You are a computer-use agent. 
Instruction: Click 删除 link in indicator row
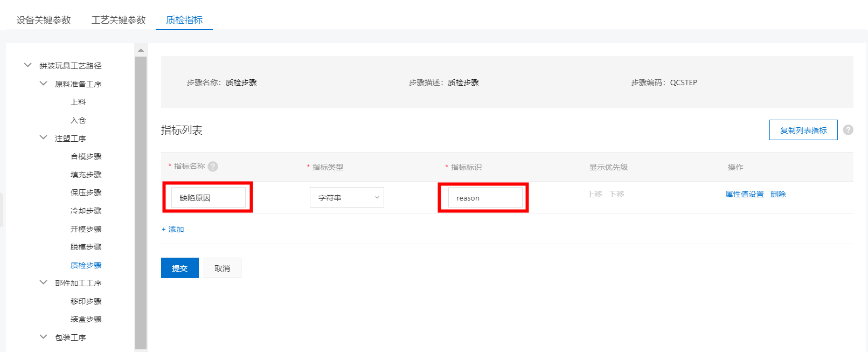tap(778, 194)
